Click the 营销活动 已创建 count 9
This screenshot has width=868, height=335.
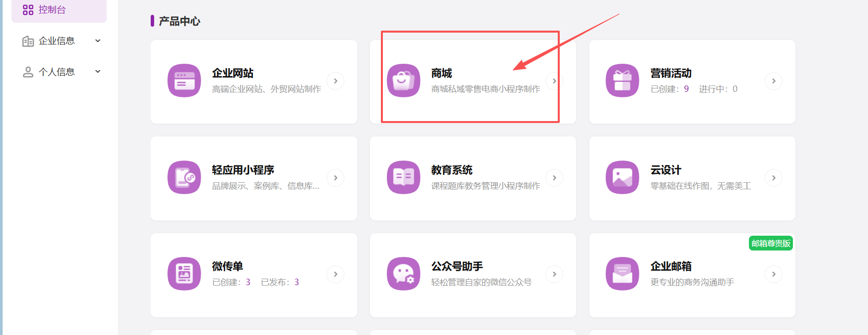point(686,89)
